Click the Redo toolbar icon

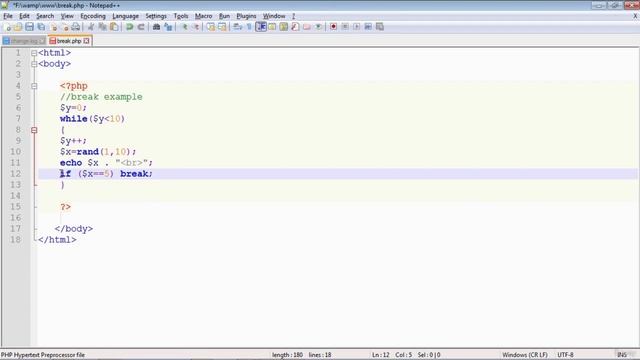141,27
